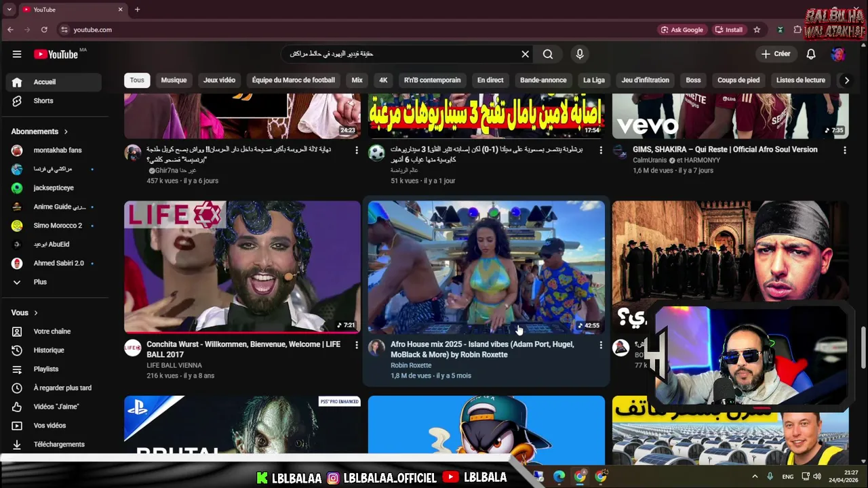Select the Boss filter chip
Viewport: 868px width, 488px height.
tap(693, 80)
